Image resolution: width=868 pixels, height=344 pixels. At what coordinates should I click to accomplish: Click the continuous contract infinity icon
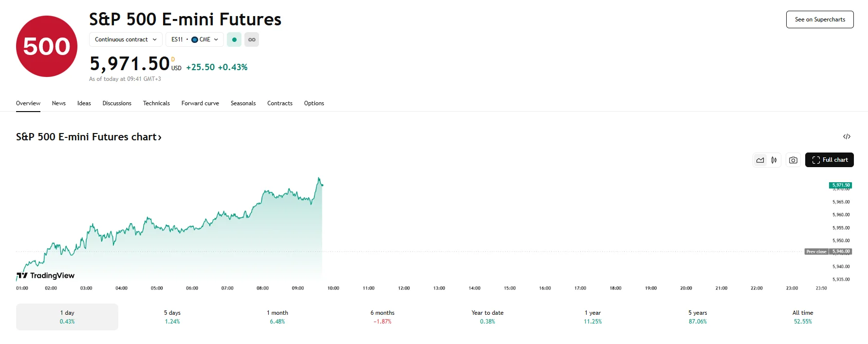coord(252,39)
